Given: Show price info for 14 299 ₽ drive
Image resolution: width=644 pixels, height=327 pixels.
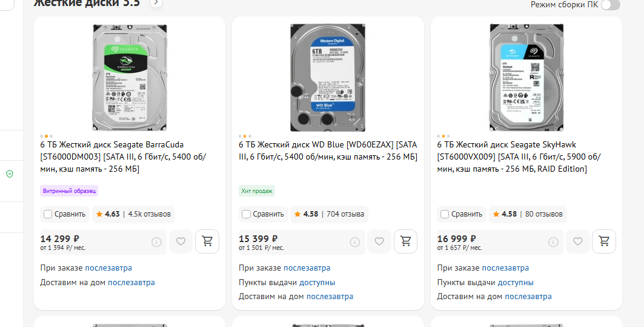Looking at the screenshot, I should (156, 242).
